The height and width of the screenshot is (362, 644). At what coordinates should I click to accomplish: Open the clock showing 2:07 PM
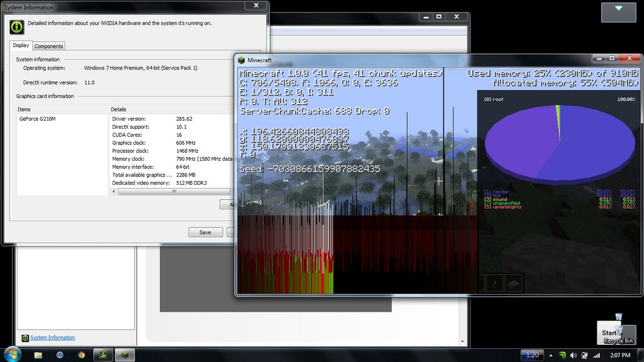coord(619,355)
